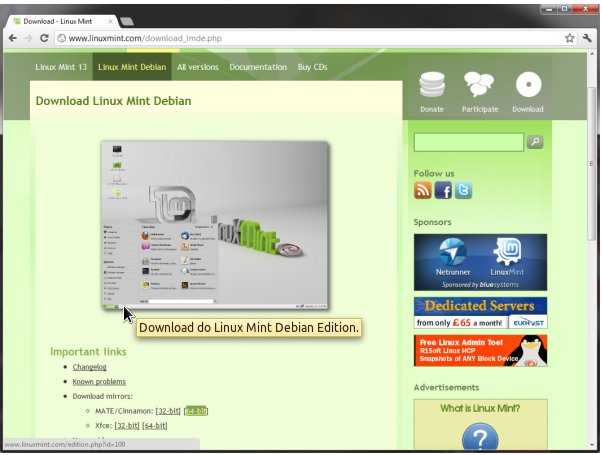Click the Download mirrors: text
This screenshot has height=455, width=602.
[103, 396]
